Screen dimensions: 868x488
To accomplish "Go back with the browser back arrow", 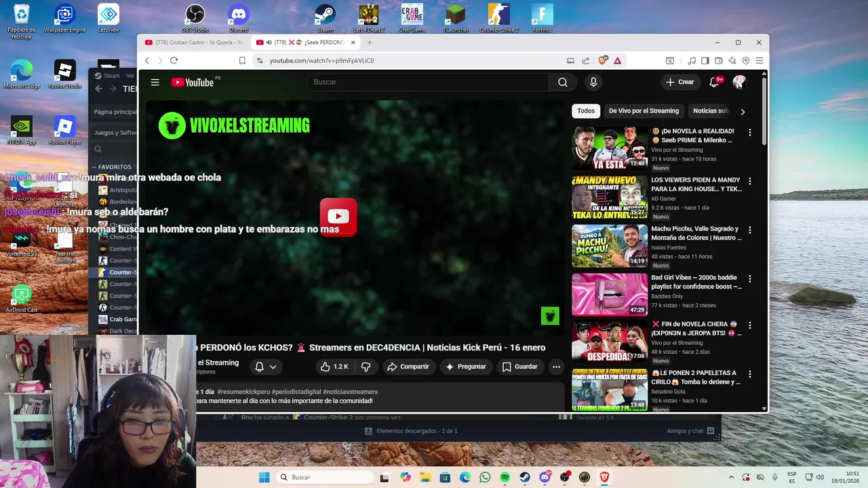I will [147, 60].
